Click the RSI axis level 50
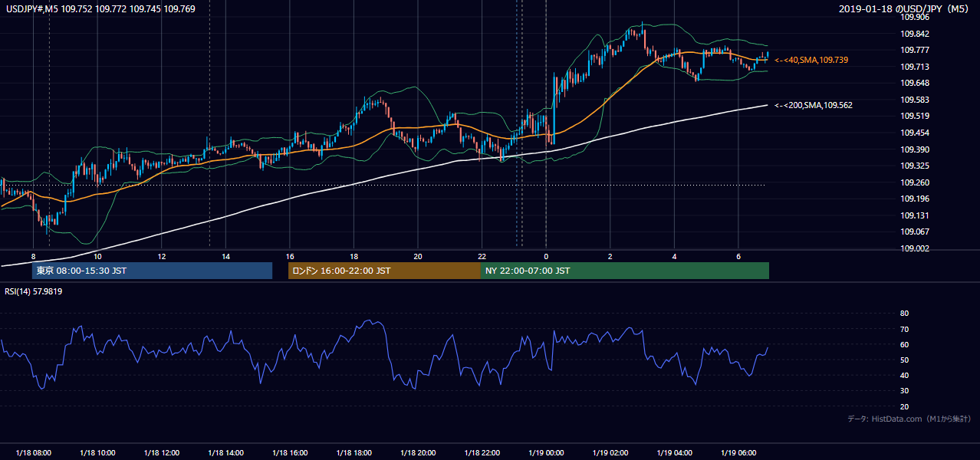 (904, 360)
